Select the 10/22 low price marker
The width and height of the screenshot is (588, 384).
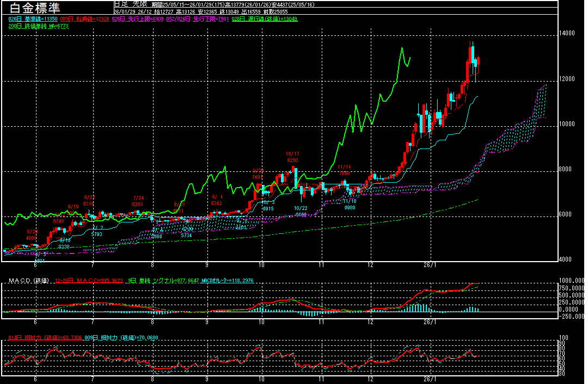(x=301, y=208)
